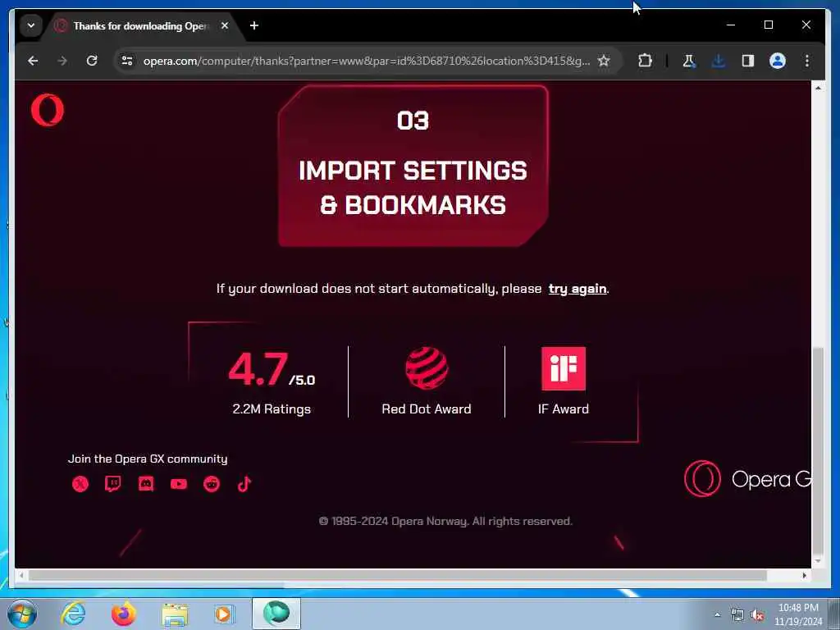Open the taskbar clock showing 10:48 PM
This screenshot has width=840, height=630.
click(798, 614)
